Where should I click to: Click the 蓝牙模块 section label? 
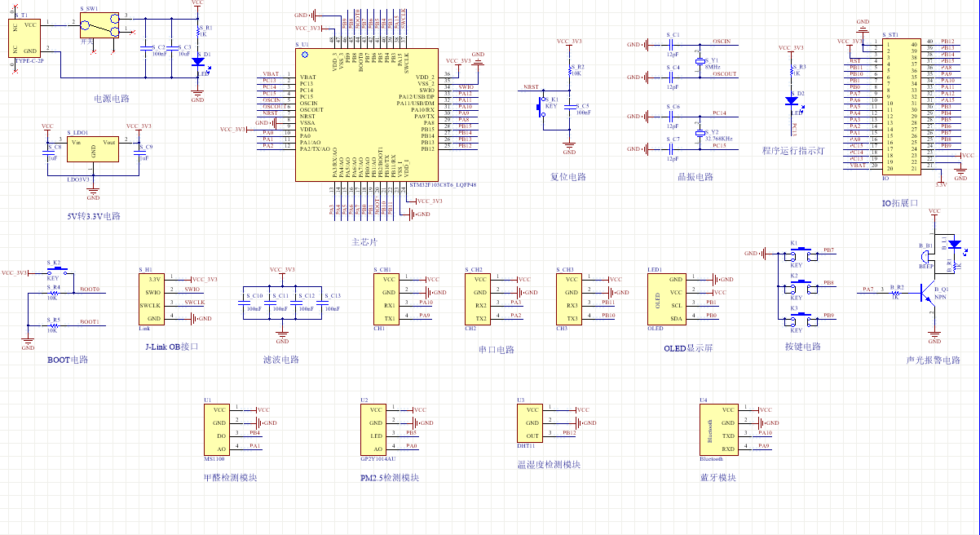click(x=718, y=478)
